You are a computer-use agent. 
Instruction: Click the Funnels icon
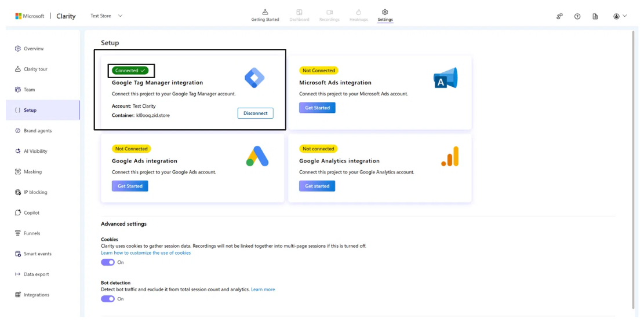click(17, 233)
